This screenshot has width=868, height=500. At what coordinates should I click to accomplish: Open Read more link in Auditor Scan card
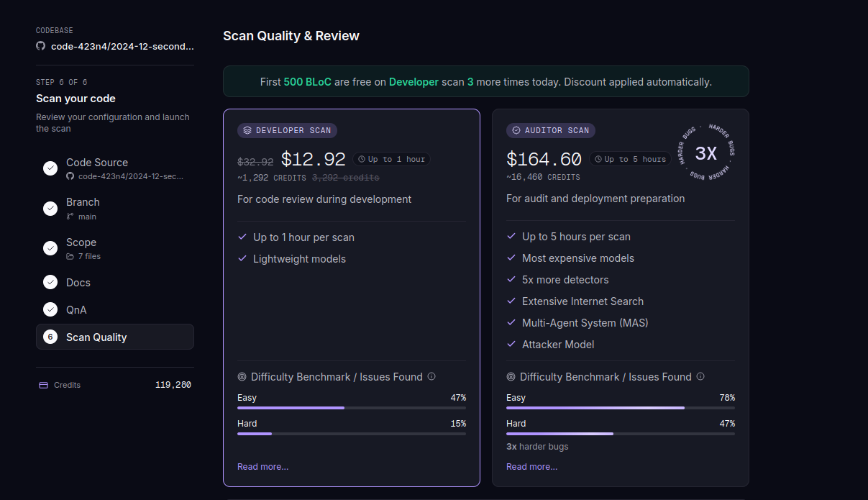pos(531,467)
